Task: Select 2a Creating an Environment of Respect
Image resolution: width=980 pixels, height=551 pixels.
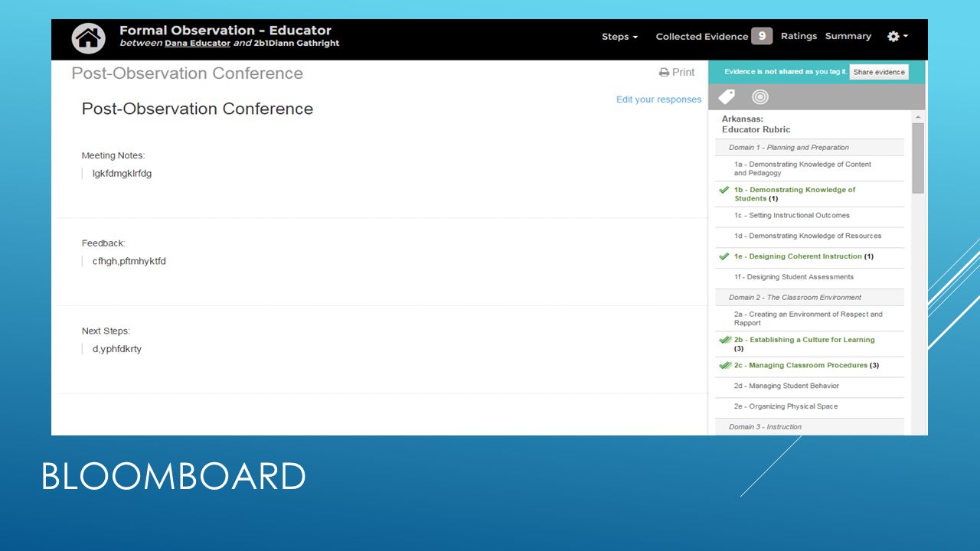Action: [809, 318]
